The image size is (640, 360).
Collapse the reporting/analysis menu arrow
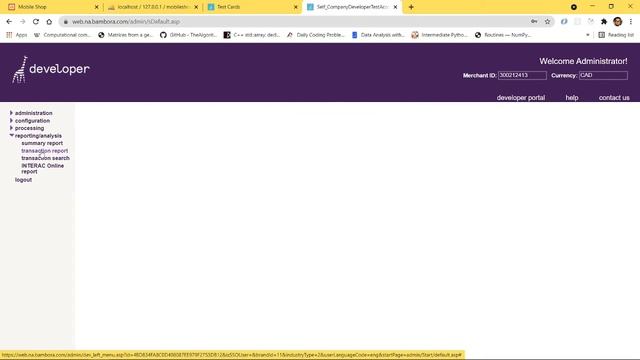[x=11, y=136]
